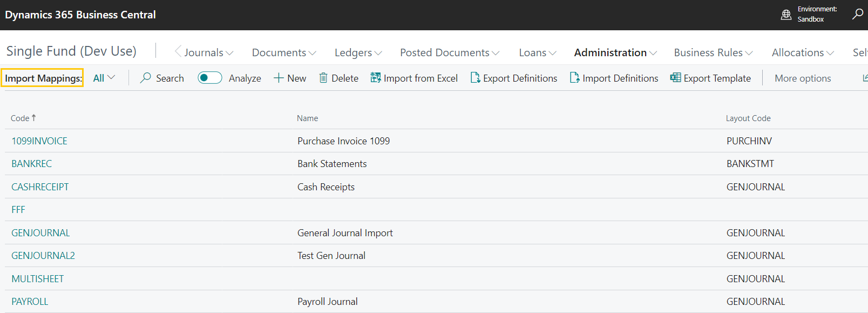868x313 pixels.
Task: Click the Sandbox environment label
Action: 810,19
